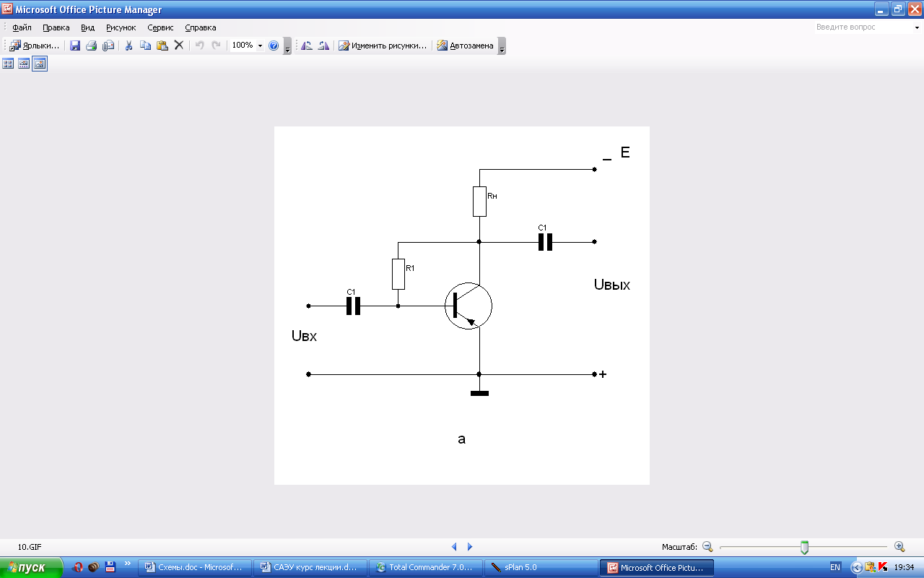This screenshot has width=924, height=578.
Task: Click the 19:34 system clock
Action: pyautogui.click(x=904, y=568)
